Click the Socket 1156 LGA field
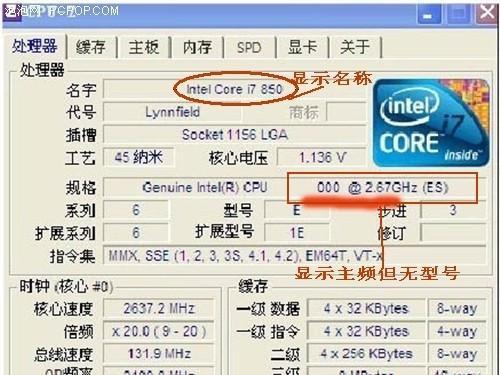The image size is (500, 375). (235, 135)
